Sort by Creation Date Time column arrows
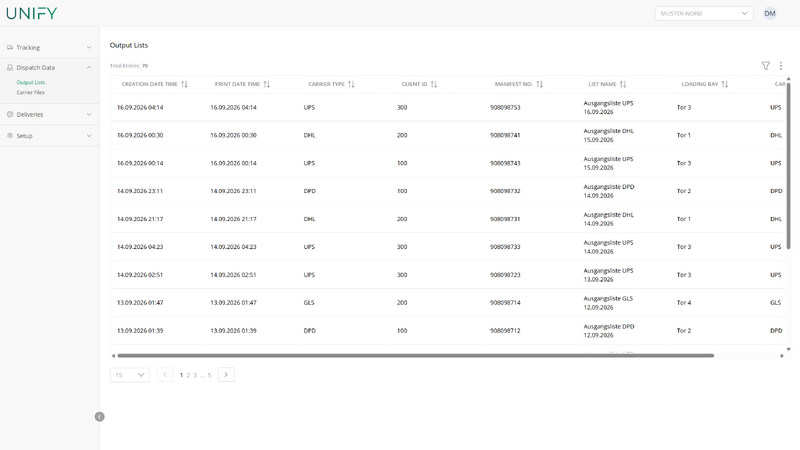800x450 pixels. pyautogui.click(x=184, y=84)
